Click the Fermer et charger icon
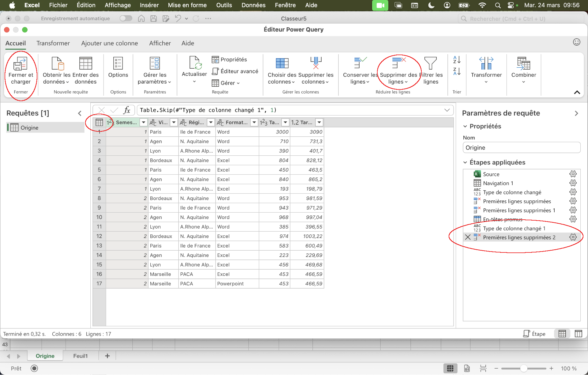The image size is (588, 375). pyautogui.click(x=21, y=63)
